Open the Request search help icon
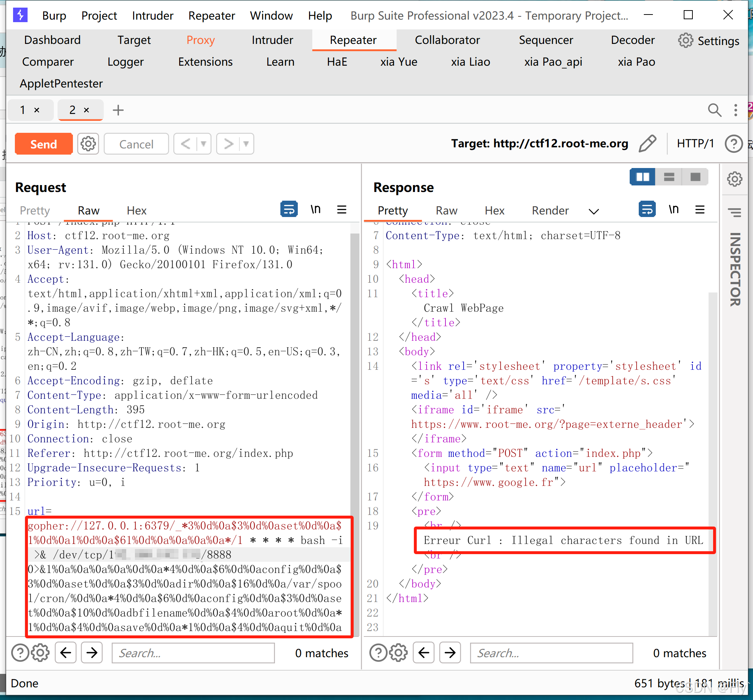 coord(20,653)
